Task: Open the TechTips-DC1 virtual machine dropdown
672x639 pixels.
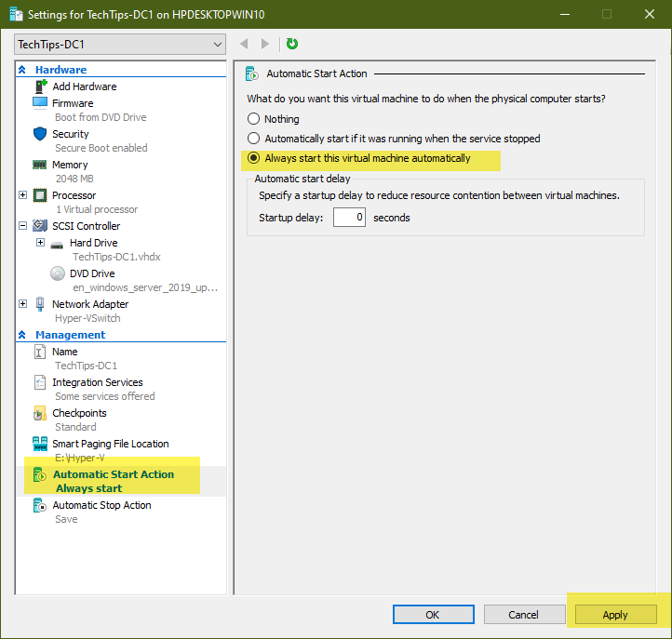Action: (120, 44)
